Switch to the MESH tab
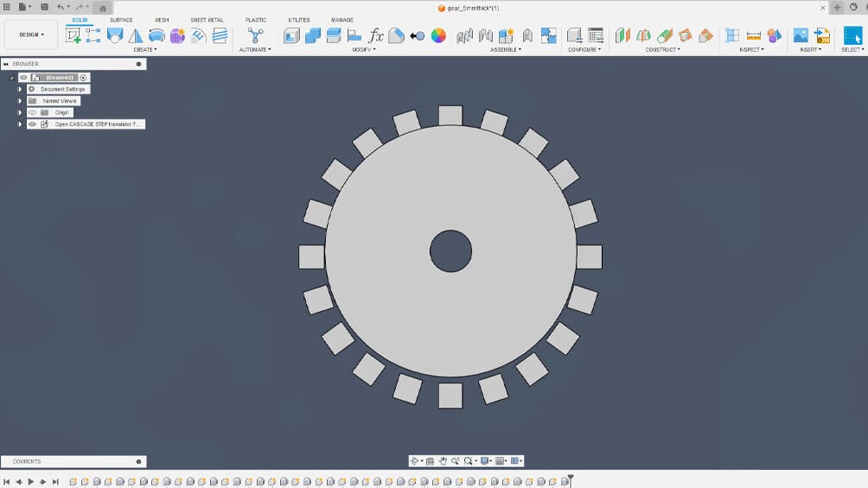Image resolution: width=868 pixels, height=488 pixels. click(162, 20)
